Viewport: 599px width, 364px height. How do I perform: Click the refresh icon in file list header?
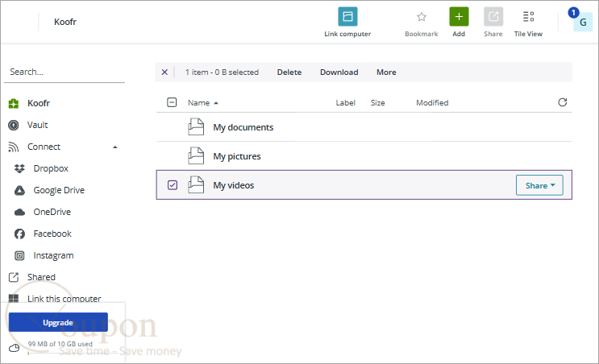[x=563, y=102]
